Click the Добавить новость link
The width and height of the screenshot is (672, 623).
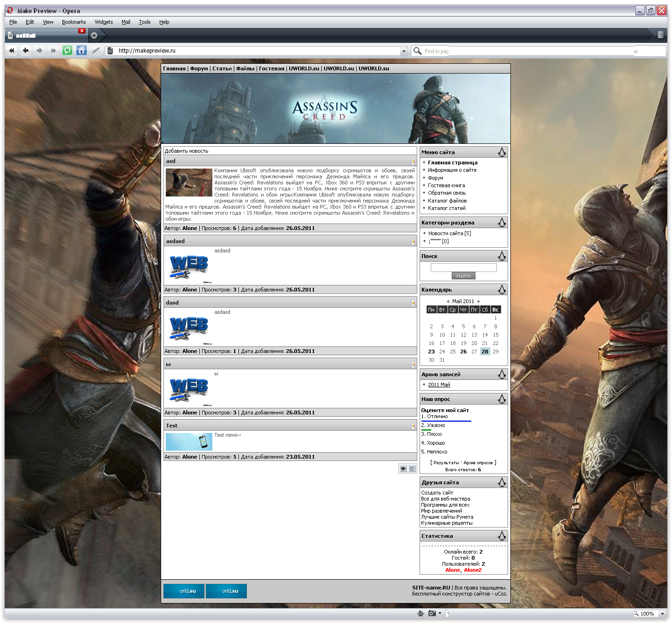(186, 151)
